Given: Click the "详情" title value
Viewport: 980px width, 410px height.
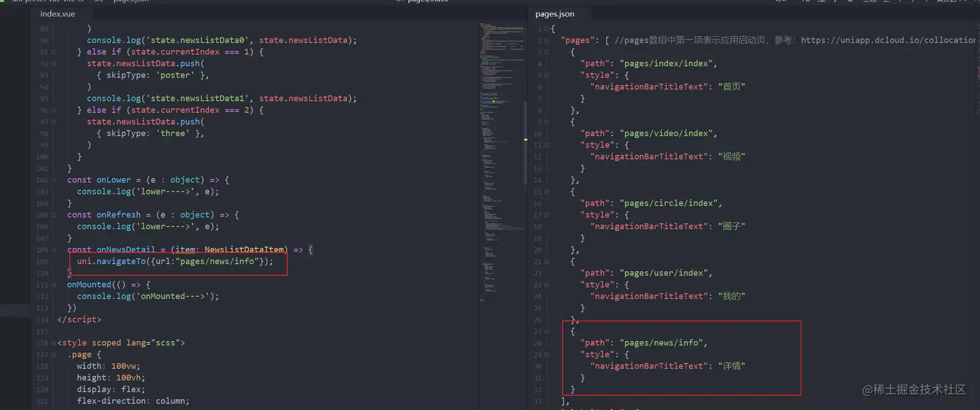Looking at the screenshot, I should (732, 367).
